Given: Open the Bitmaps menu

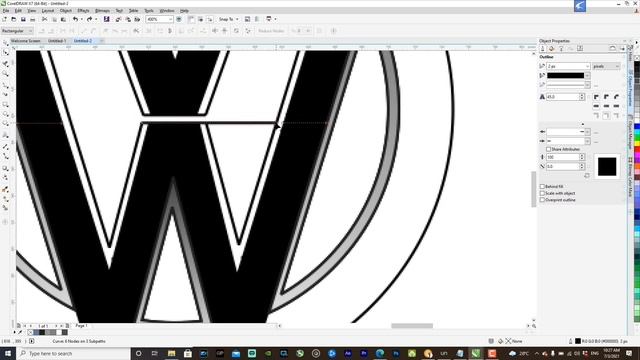Looking at the screenshot, I should pos(102,11).
